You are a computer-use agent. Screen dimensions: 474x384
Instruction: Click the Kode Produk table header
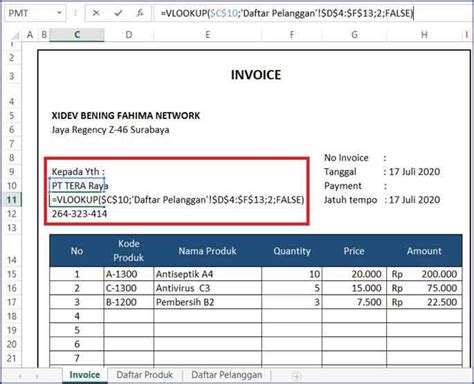pyautogui.click(x=129, y=251)
